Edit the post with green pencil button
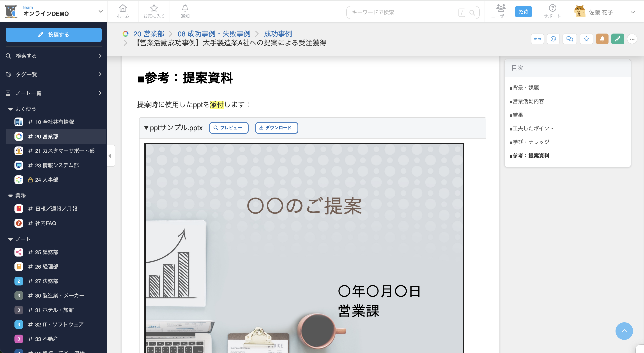 (617, 39)
